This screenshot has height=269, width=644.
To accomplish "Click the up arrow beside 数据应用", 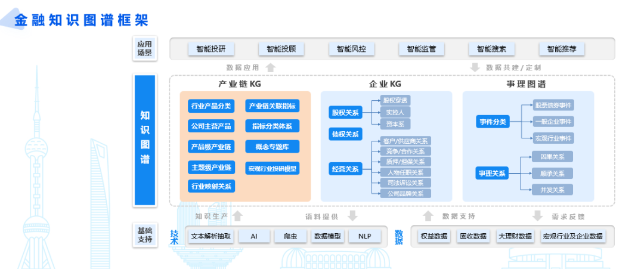I will click(270, 67).
